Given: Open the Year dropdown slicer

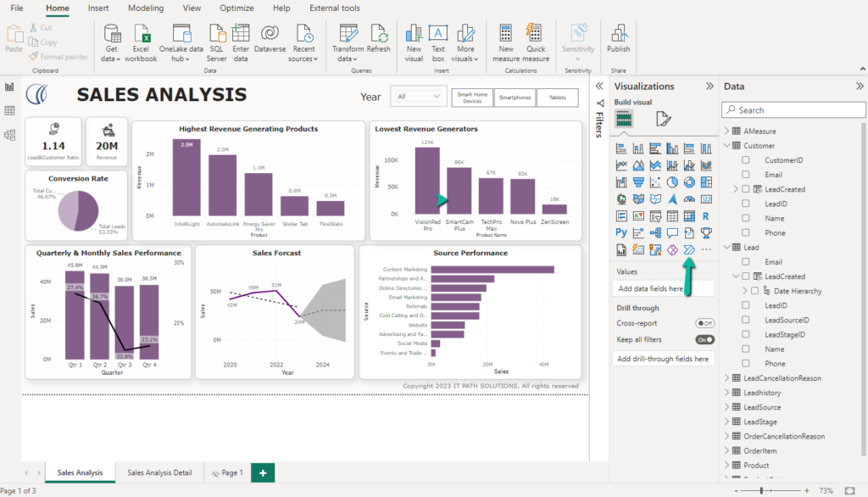Looking at the screenshot, I should pos(418,97).
